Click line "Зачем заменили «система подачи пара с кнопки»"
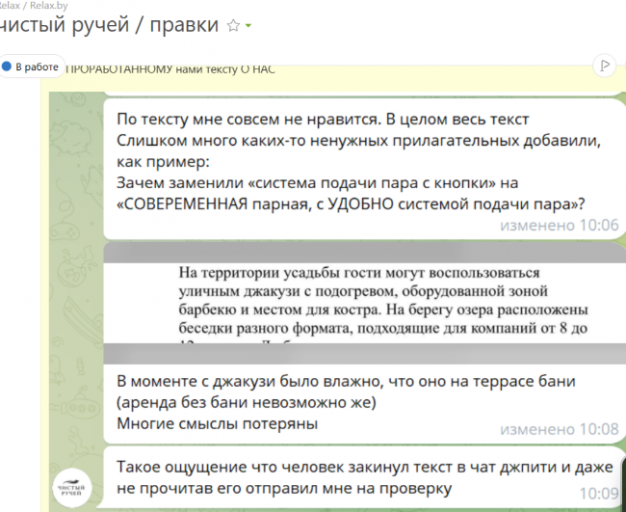Screen dimensions: 626x512 pyautogui.click(x=317, y=183)
